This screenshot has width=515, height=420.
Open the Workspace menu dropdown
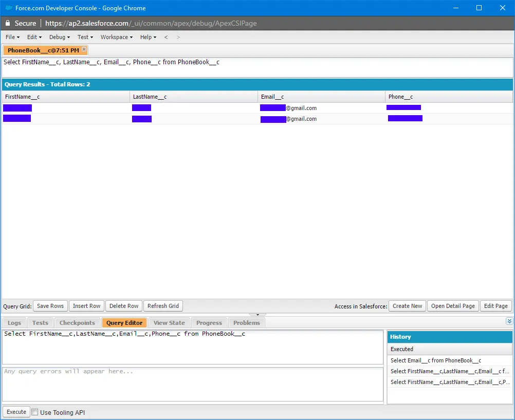[x=117, y=37]
